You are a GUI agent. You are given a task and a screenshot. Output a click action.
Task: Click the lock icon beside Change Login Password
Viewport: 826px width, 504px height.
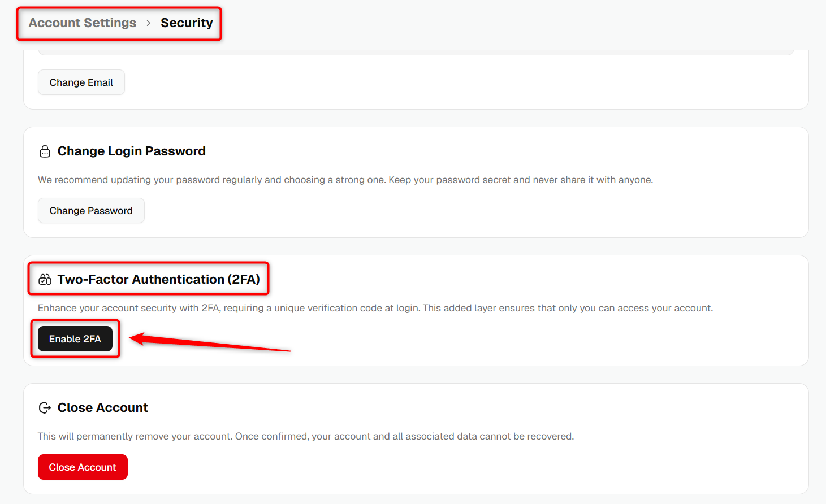[x=45, y=151]
